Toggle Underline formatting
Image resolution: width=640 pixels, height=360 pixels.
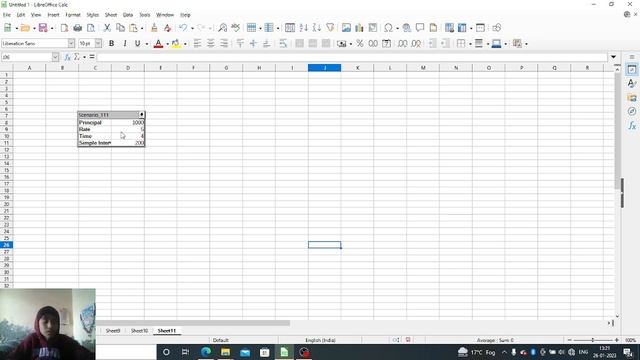click(138, 43)
